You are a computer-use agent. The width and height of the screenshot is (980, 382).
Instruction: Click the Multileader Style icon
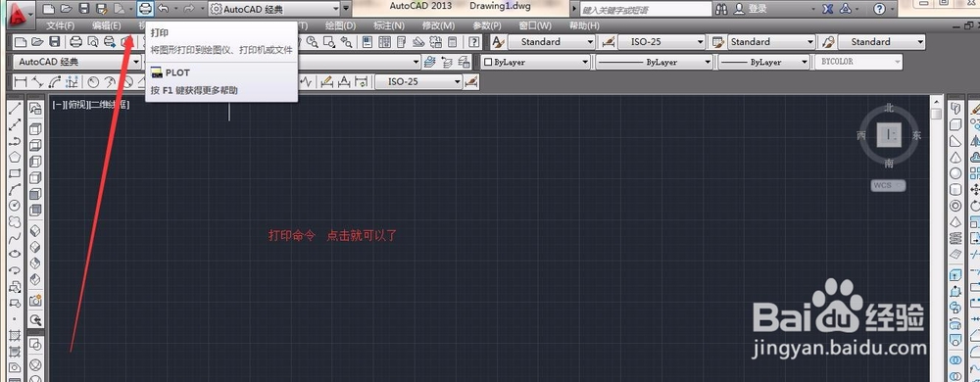pos(828,42)
